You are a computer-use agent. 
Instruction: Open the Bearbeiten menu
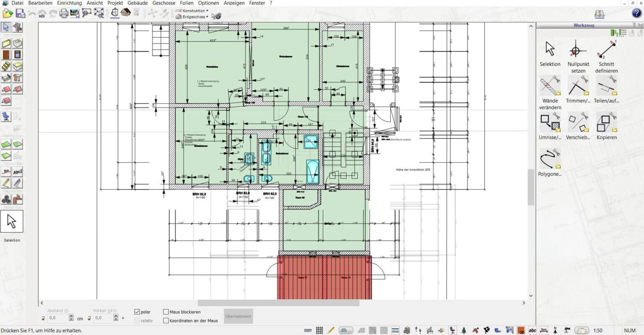(40, 3)
